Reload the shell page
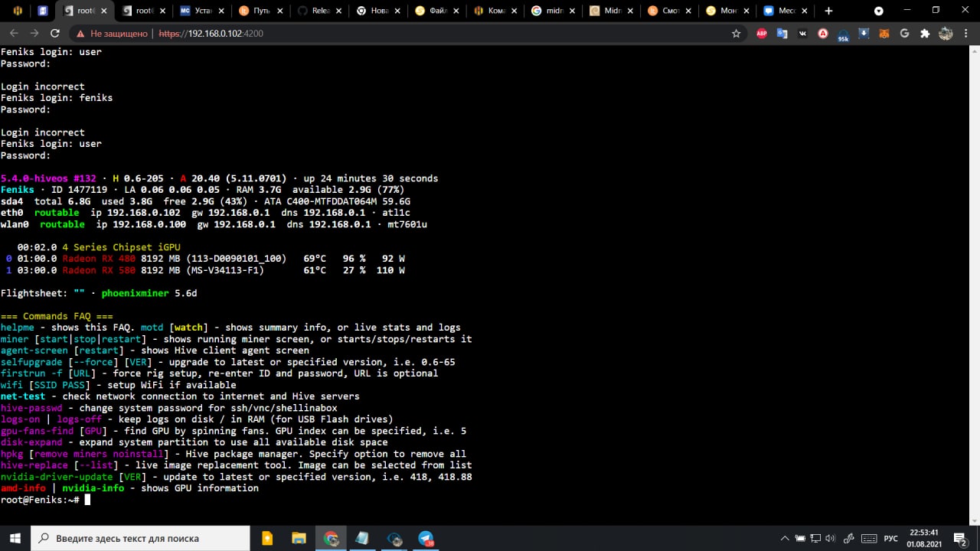 (x=55, y=34)
